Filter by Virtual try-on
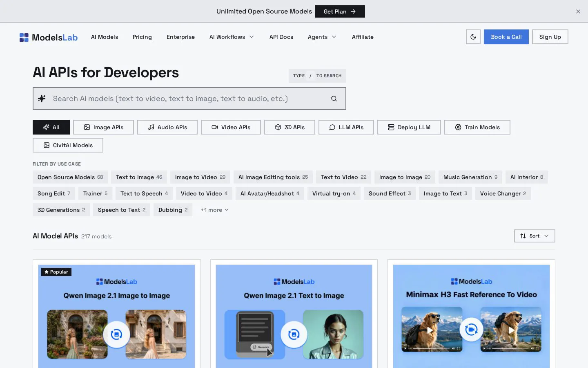Viewport: 588px width, 368px height. (334, 193)
